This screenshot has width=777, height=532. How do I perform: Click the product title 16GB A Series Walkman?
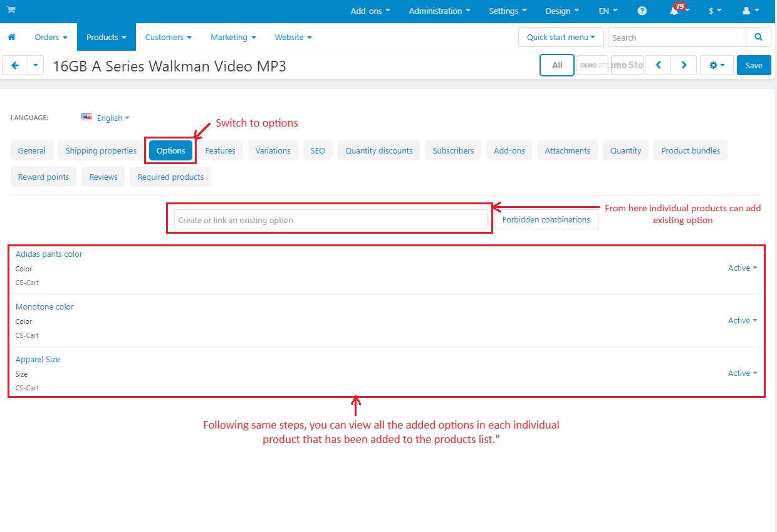click(x=169, y=66)
